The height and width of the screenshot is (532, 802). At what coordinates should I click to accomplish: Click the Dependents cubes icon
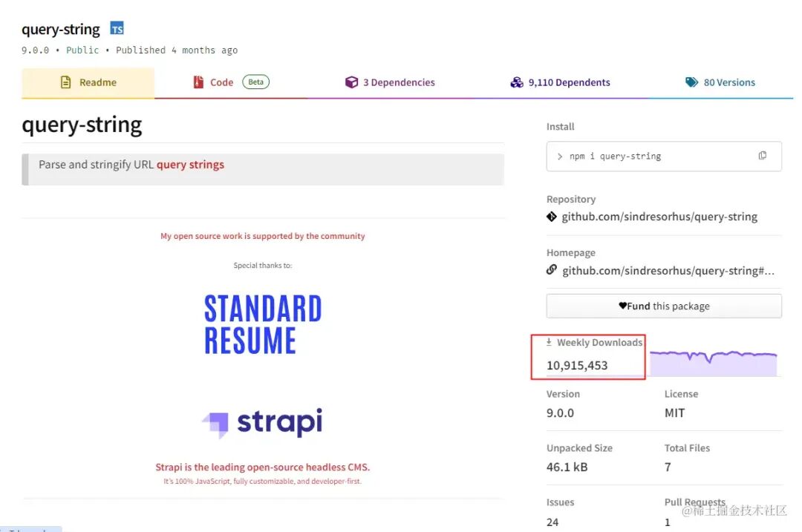coord(517,82)
